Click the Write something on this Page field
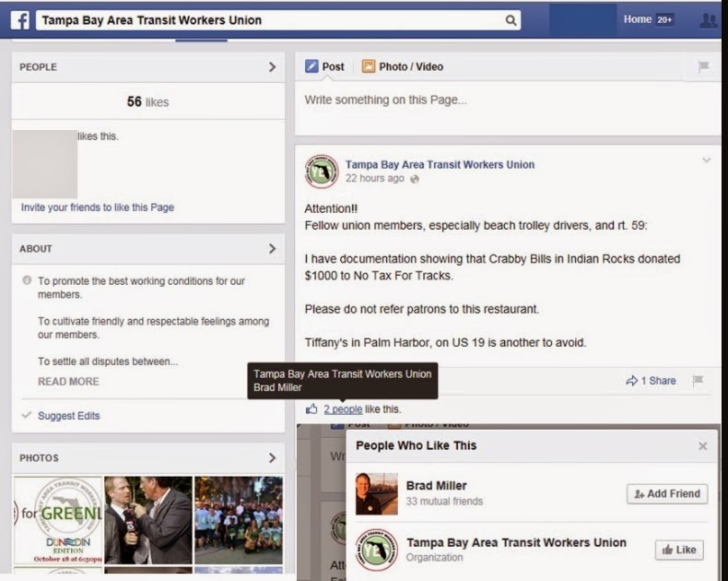 pyautogui.click(x=508, y=109)
